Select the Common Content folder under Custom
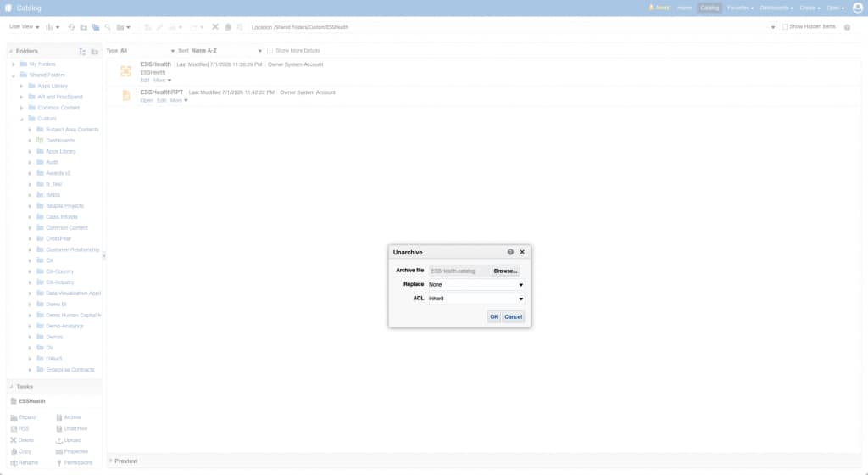This screenshot has height=475, width=868. (66, 227)
